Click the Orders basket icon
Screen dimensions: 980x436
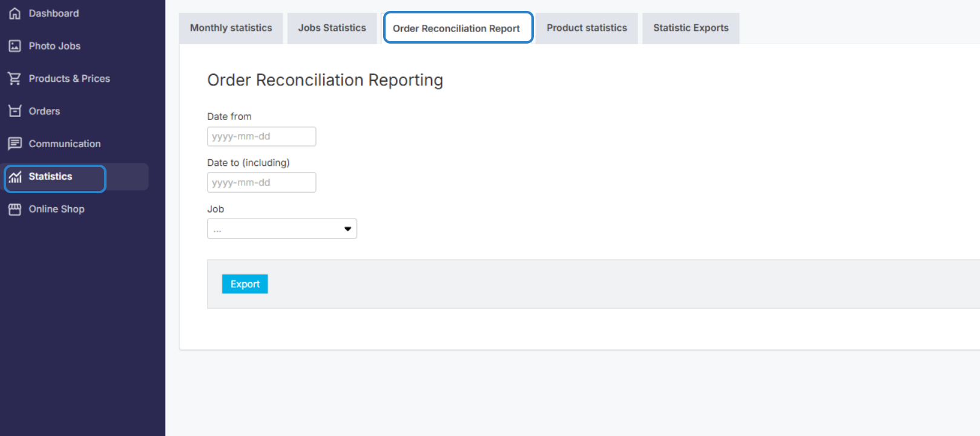coord(15,111)
